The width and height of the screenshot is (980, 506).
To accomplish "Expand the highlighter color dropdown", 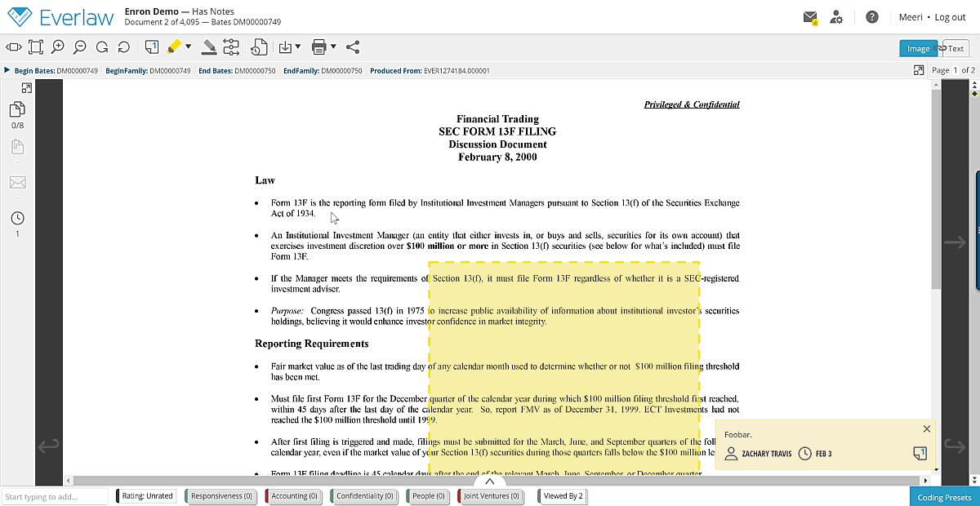I will pyautogui.click(x=189, y=47).
